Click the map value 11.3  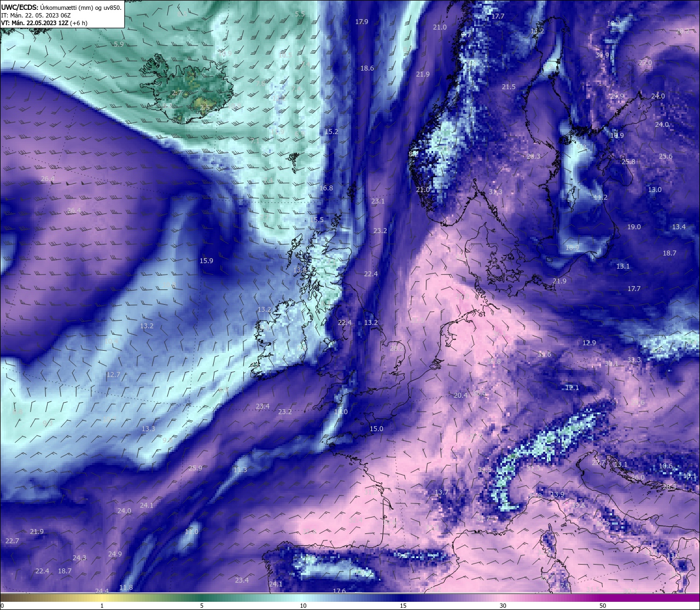[240, 470]
